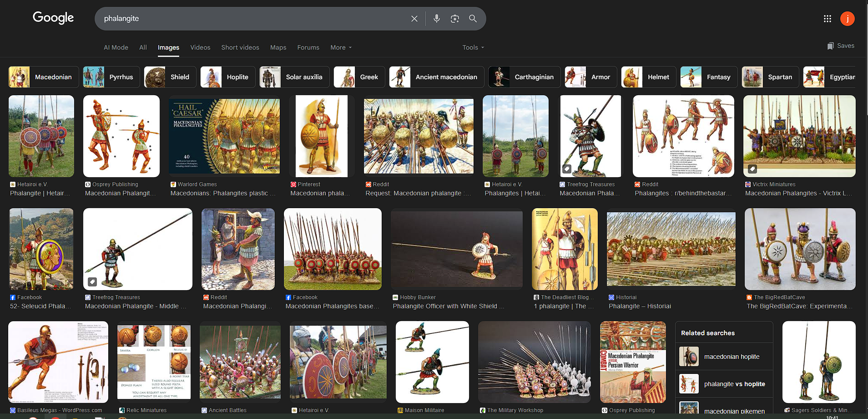Apply the Greek filter chip
This screenshot has height=419, width=868.
(x=359, y=77)
